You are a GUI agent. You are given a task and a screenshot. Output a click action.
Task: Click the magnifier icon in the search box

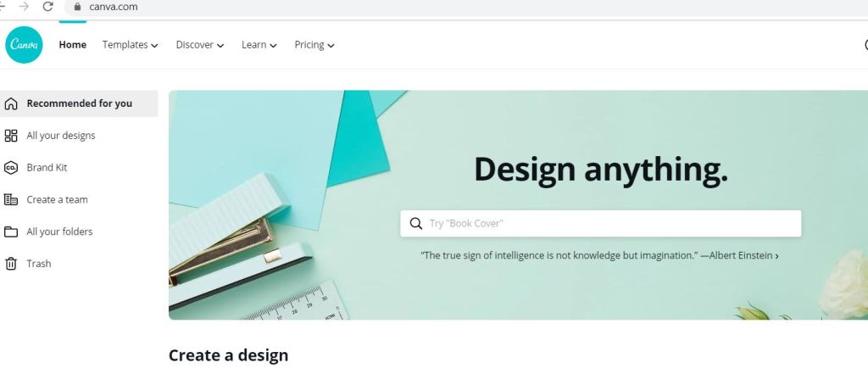[415, 223]
